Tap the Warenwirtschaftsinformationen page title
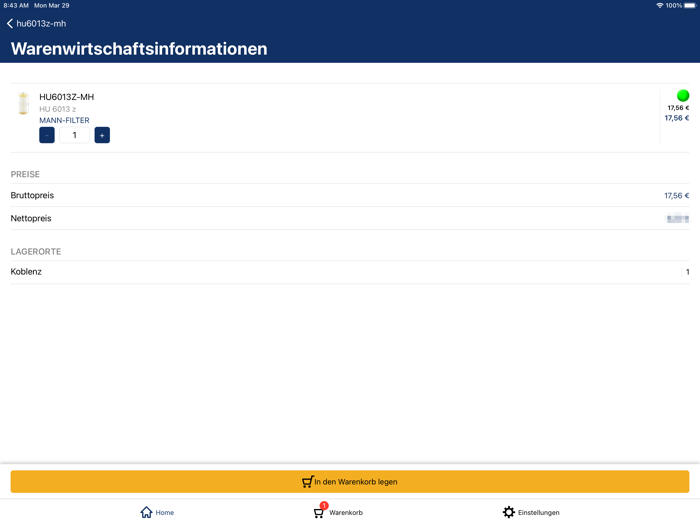700x525 pixels. [139, 49]
